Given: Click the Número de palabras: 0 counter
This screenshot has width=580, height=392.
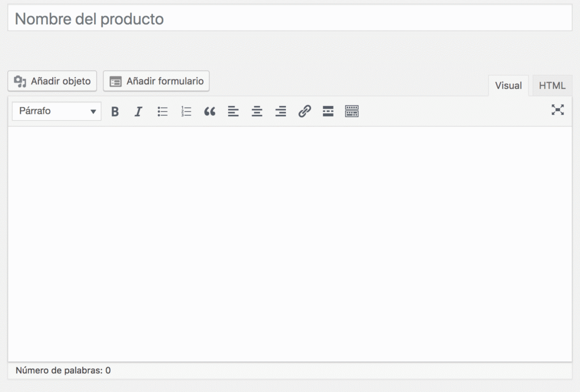Looking at the screenshot, I should 63,370.
